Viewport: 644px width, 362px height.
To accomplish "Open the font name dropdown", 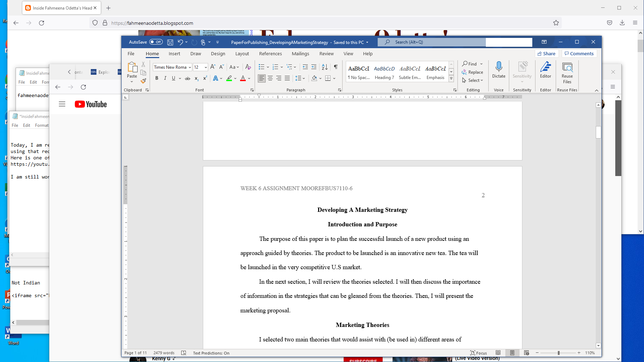I will [x=190, y=67].
